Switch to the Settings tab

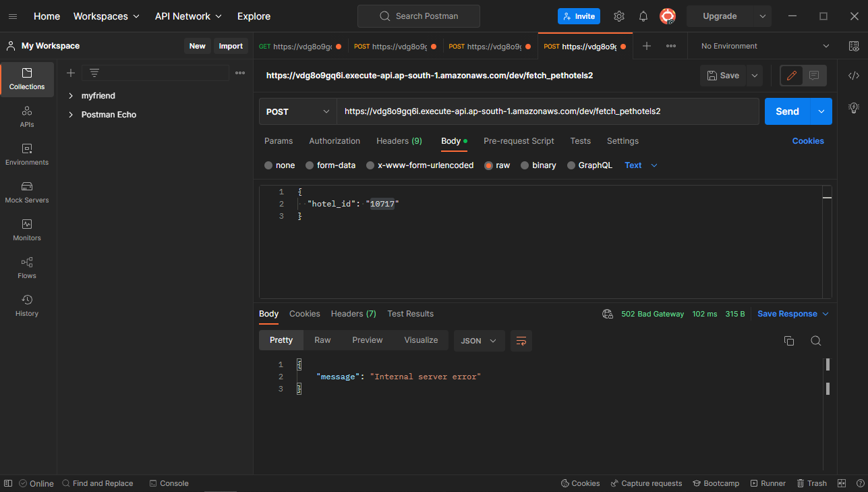623,141
